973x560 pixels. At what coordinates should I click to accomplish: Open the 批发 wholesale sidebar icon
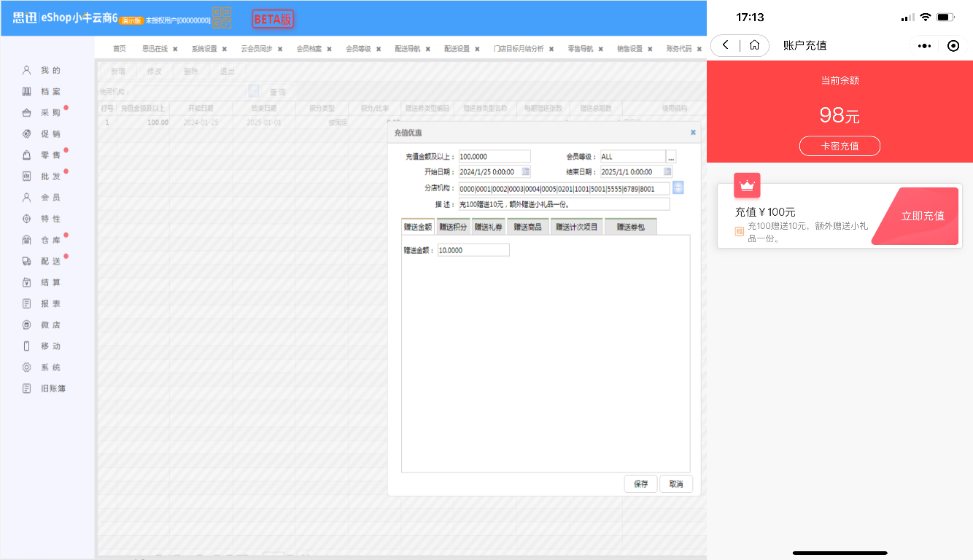click(x=27, y=176)
